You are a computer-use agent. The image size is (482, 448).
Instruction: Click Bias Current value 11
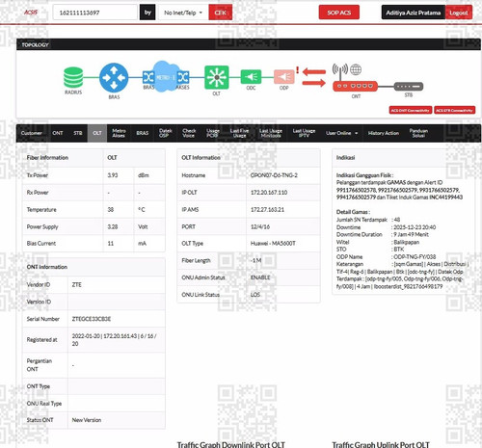(111, 244)
